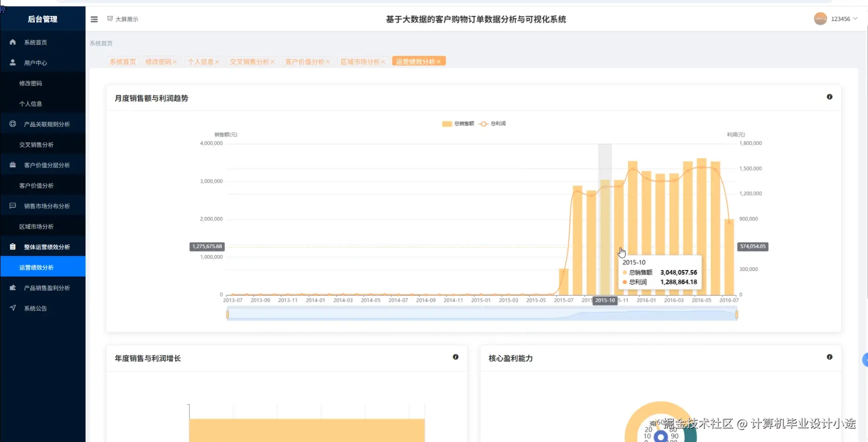Screen dimensions: 868x442
Task: Click the info icon on 年度销售与利润增长 card
Action: pos(455,357)
